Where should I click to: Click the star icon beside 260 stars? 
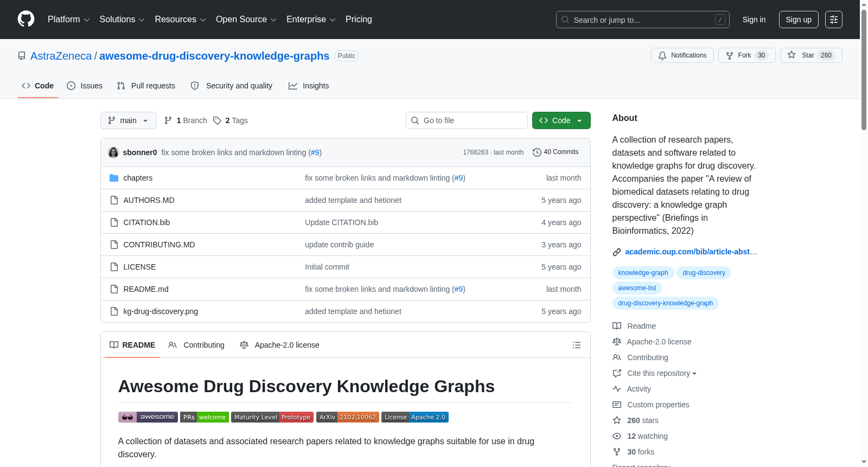pyautogui.click(x=617, y=420)
